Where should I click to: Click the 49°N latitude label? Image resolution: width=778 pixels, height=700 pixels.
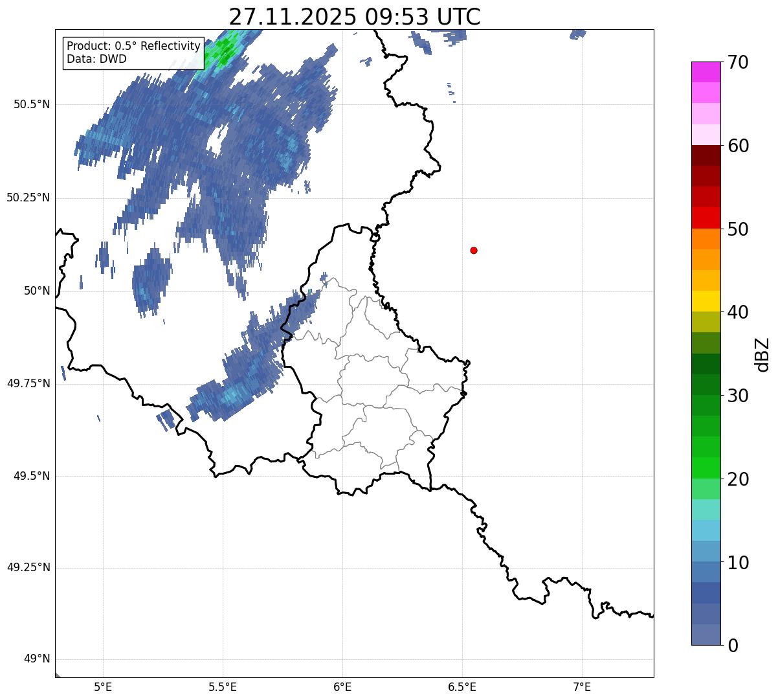pyautogui.click(x=37, y=659)
